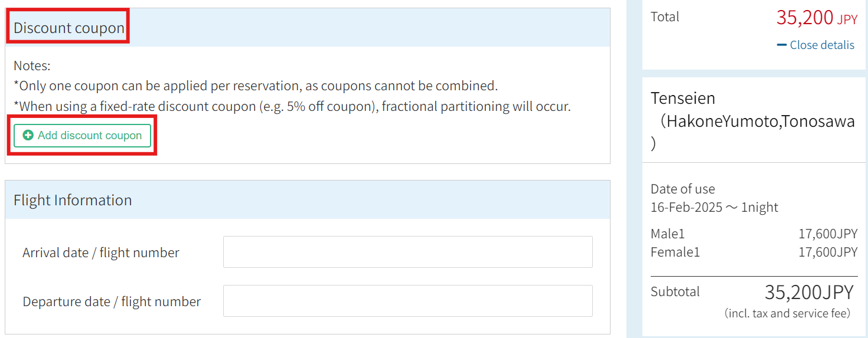Click the plus icon on Add discount coupon
Image resolution: width=868 pixels, height=338 pixels.
[28, 136]
